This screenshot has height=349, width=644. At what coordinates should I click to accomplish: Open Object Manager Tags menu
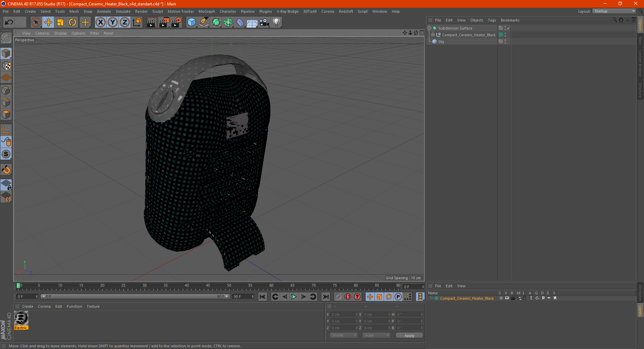tap(492, 20)
